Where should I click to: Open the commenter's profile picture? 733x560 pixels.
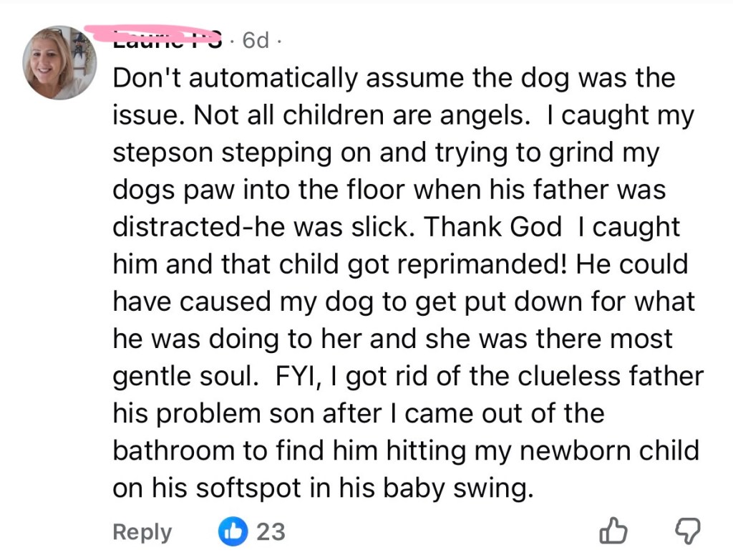[60, 63]
